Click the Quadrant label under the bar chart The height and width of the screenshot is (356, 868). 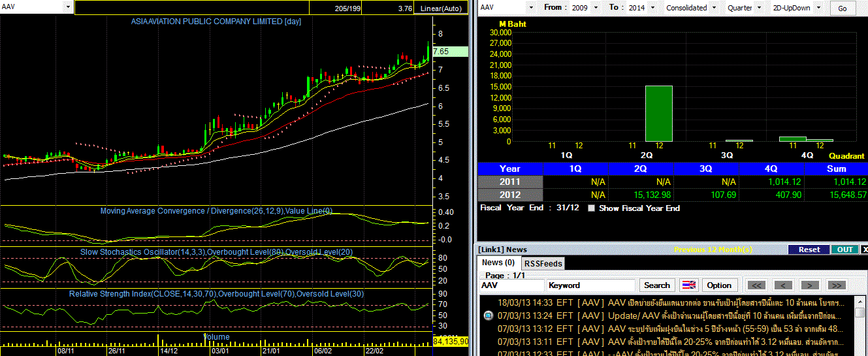(846, 156)
